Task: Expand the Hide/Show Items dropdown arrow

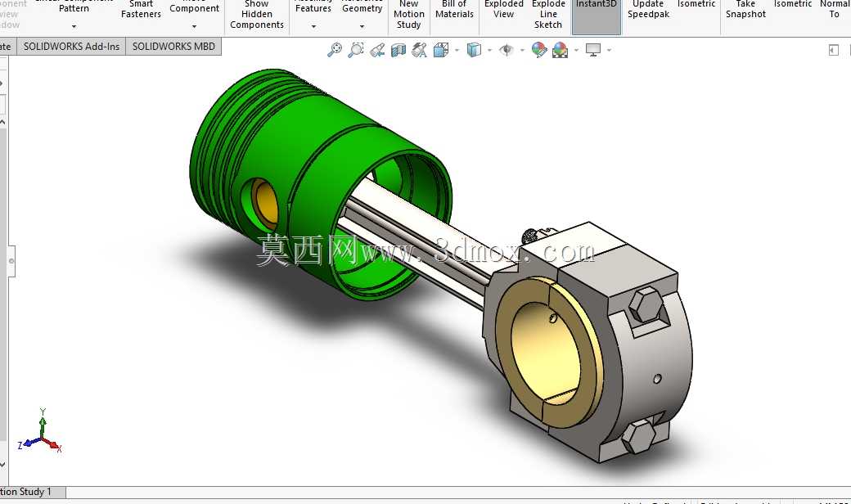Action: (x=522, y=51)
